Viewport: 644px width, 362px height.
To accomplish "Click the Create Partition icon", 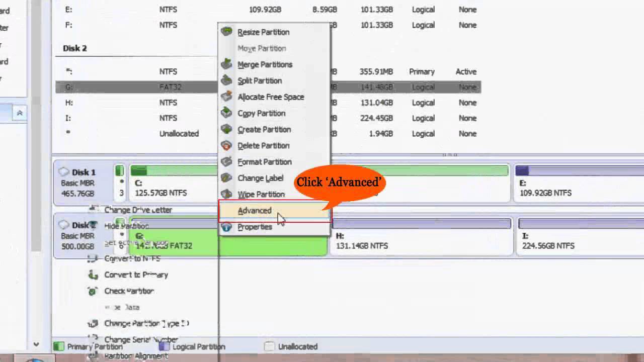I will 227,129.
